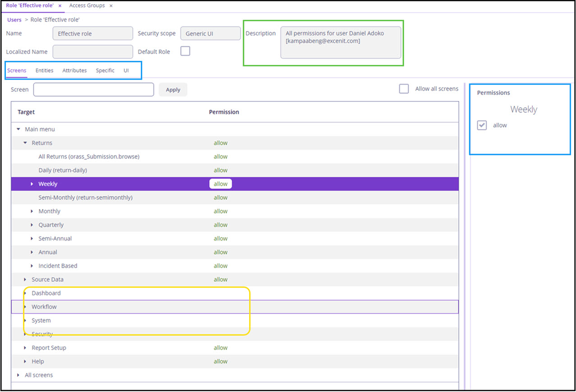Expand the Report Setup node

pyautogui.click(x=25, y=348)
